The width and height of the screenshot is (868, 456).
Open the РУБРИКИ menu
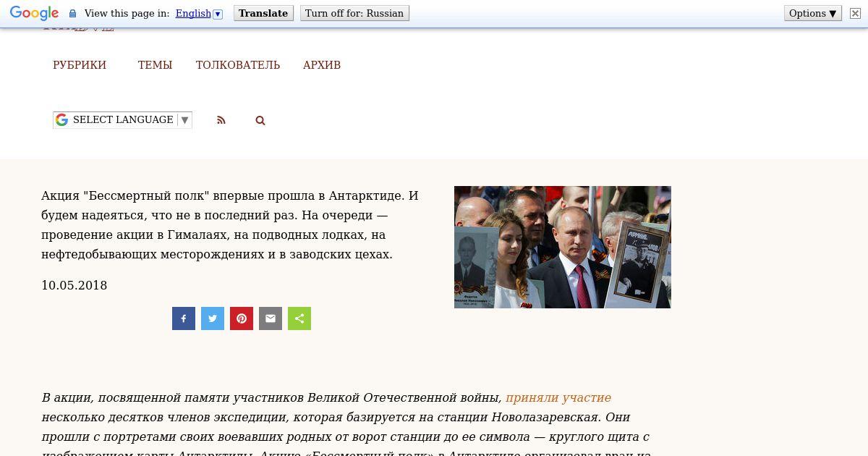80,65
